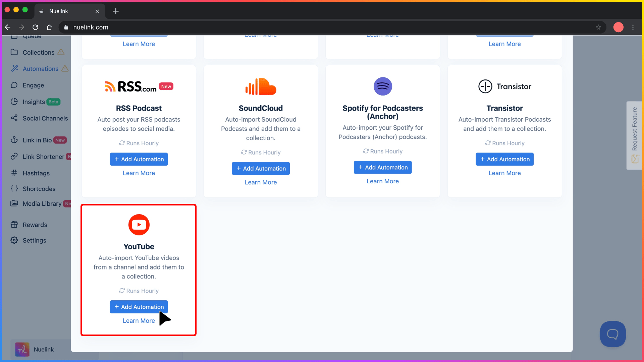Click the YouTube play logo
The width and height of the screenshot is (644, 362).
[x=139, y=225]
